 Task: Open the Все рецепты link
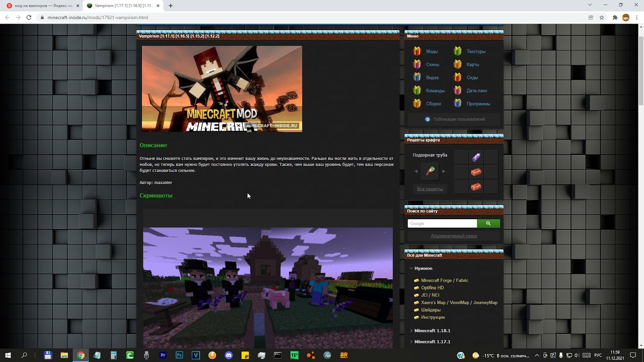click(x=430, y=189)
